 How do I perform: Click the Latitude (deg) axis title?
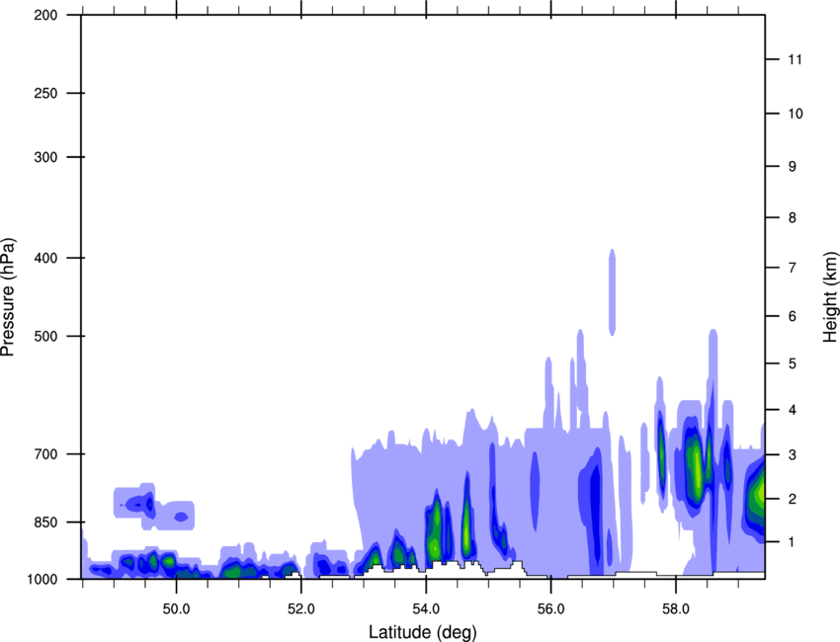coord(423,632)
